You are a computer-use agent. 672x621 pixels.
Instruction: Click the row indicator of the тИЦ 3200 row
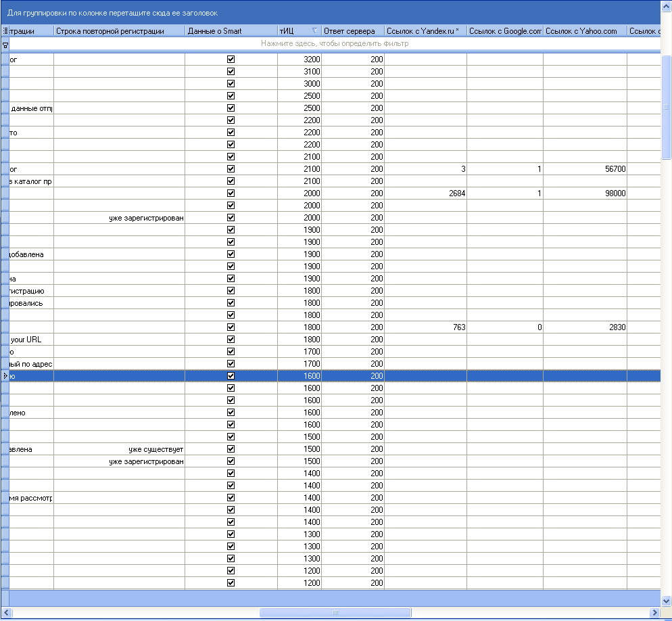5,60
